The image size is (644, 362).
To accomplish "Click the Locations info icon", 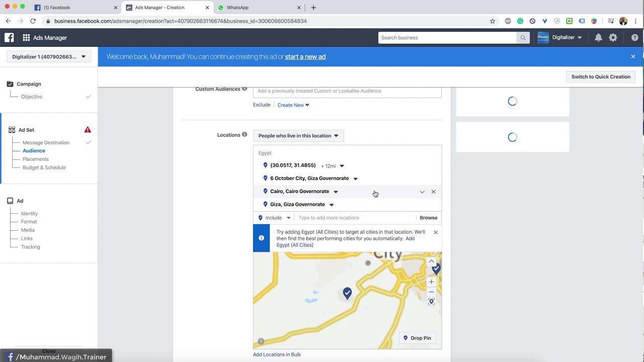I will 245,135.
